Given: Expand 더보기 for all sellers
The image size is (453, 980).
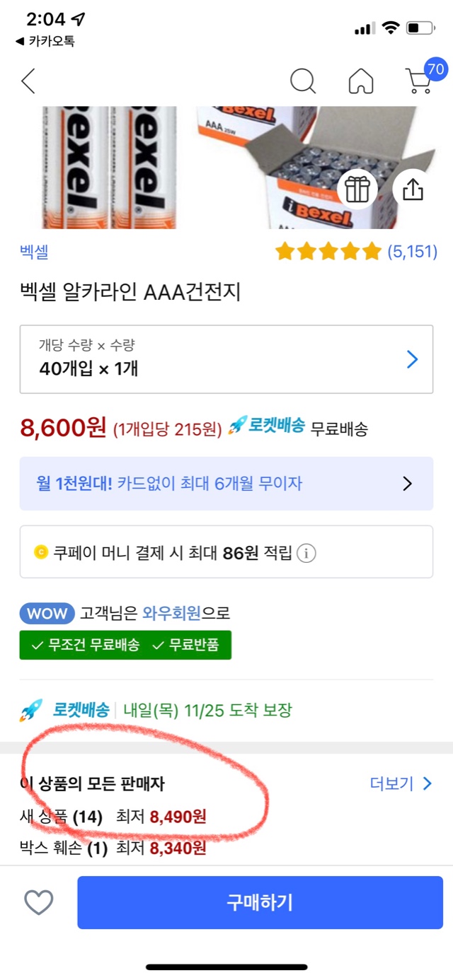Looking at the screenshot, I should (401, 783).
